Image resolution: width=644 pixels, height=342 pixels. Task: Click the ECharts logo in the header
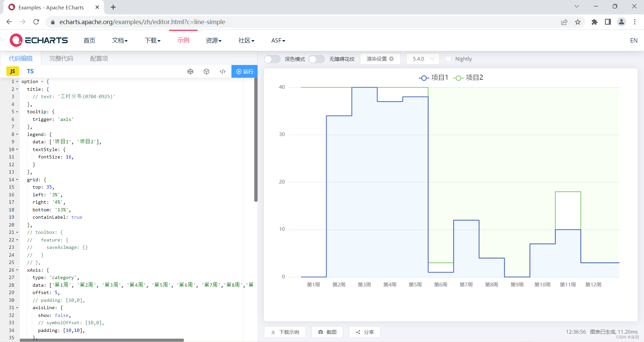tap(39, 40)
